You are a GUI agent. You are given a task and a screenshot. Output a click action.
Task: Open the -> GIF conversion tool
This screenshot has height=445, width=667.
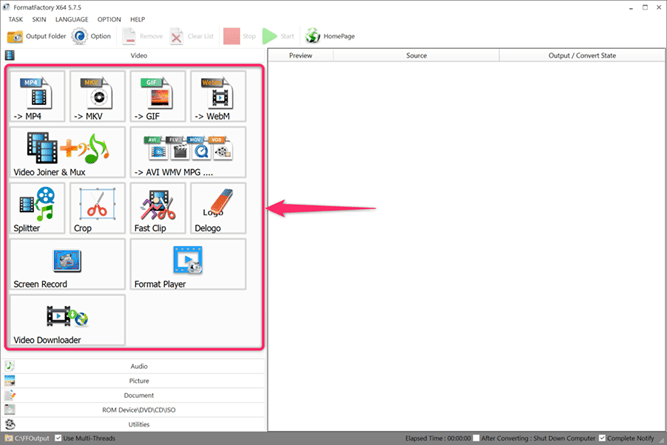[x=158, y=97]
